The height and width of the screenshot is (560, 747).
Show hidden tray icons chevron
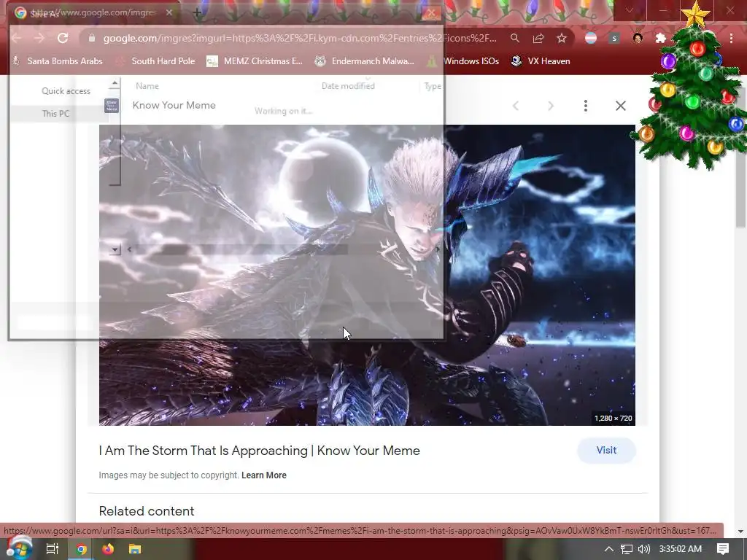click(x=609, y=549)
